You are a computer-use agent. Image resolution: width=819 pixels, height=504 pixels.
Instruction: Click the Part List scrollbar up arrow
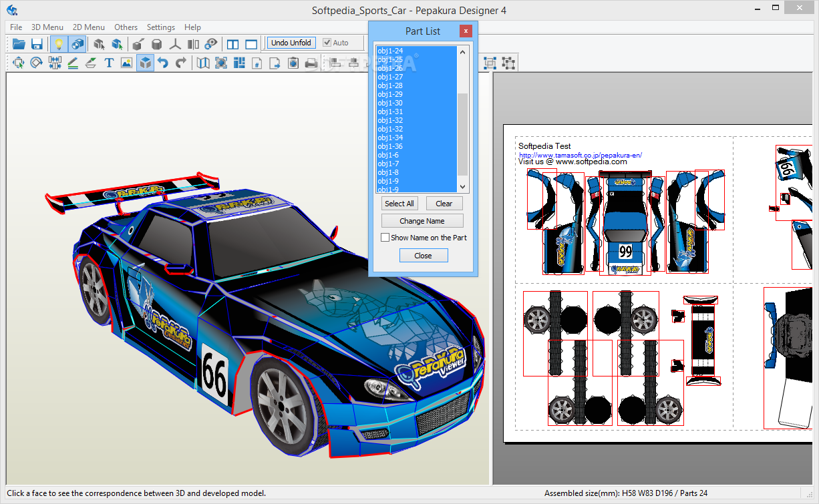pyautogui.click(x=463, y=51)
